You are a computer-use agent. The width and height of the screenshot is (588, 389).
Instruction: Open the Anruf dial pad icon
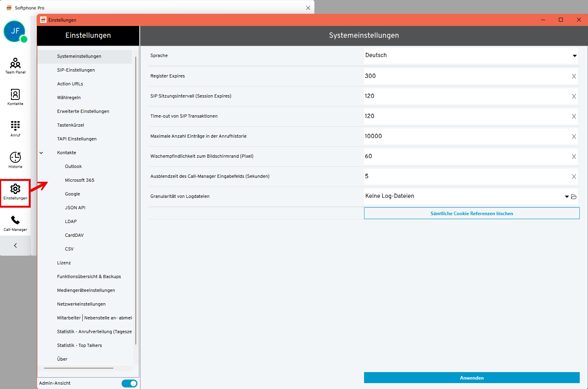point(15,129)
